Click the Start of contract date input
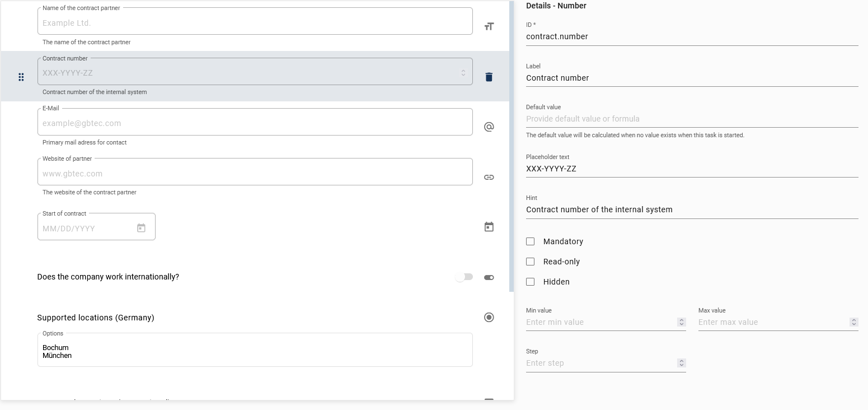Viewport: 868px width, 410px height. pos(96,227)
